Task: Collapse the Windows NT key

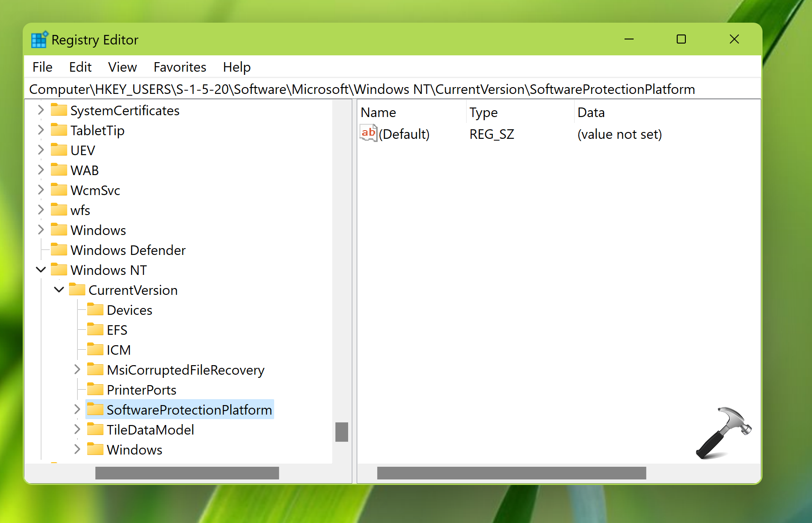Action: click(x=41, y=270)
